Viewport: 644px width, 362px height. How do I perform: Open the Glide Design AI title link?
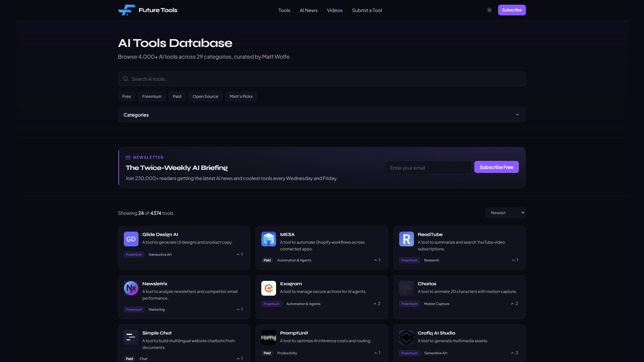point(160,234)
